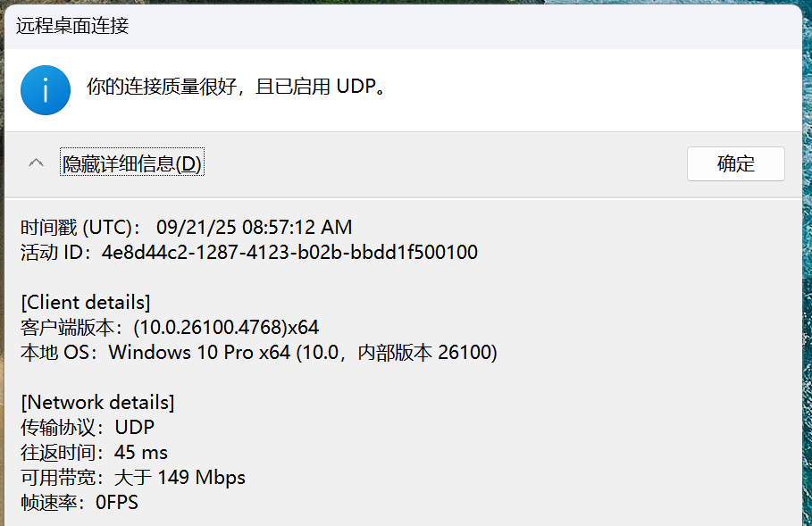Click the 149 Mbps bandwidth value
The height and width of the screenshot is (526, 812).
coord(201,477)
